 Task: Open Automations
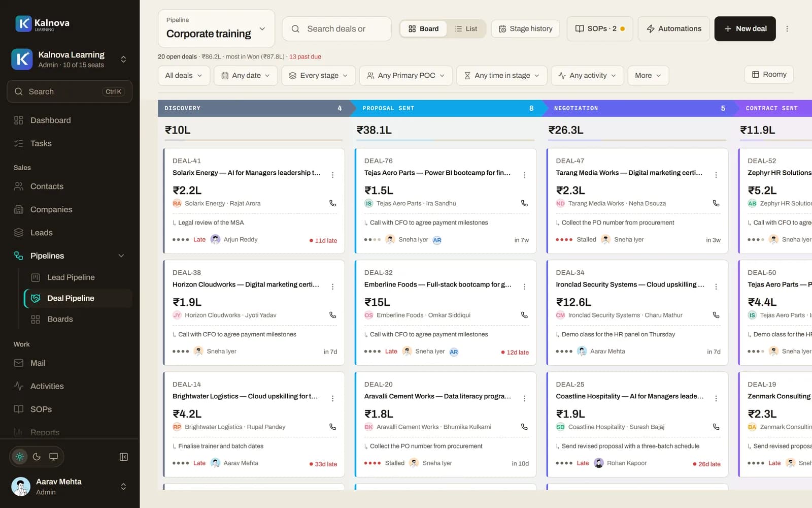coord(673,29)
